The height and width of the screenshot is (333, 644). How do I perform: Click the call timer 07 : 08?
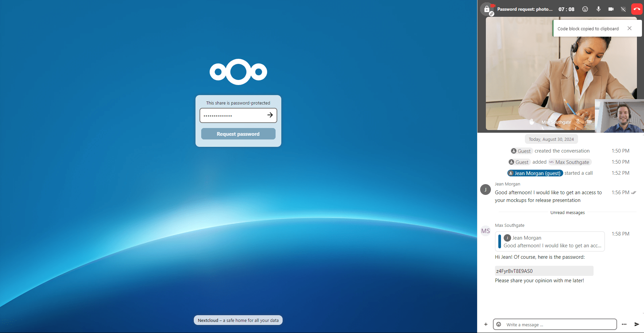point(566,9)
